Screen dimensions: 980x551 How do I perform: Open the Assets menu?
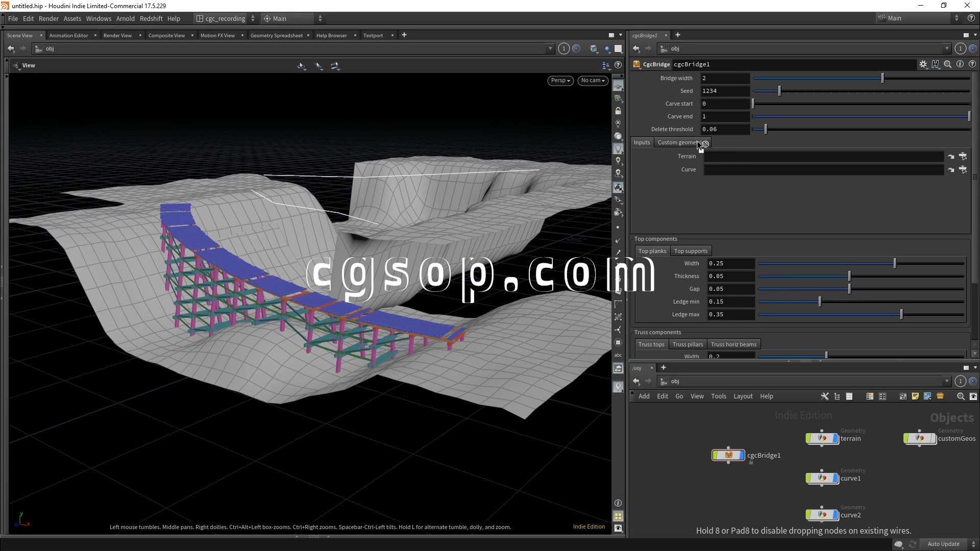[72, 18]
